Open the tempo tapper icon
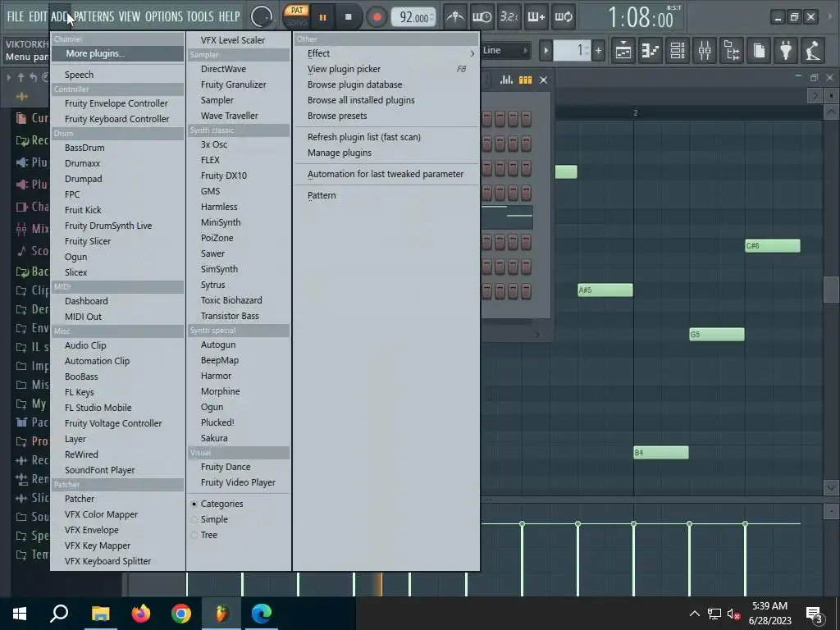Image resolution: width=840 pixels, height=630 pixels. click(813, 51)
